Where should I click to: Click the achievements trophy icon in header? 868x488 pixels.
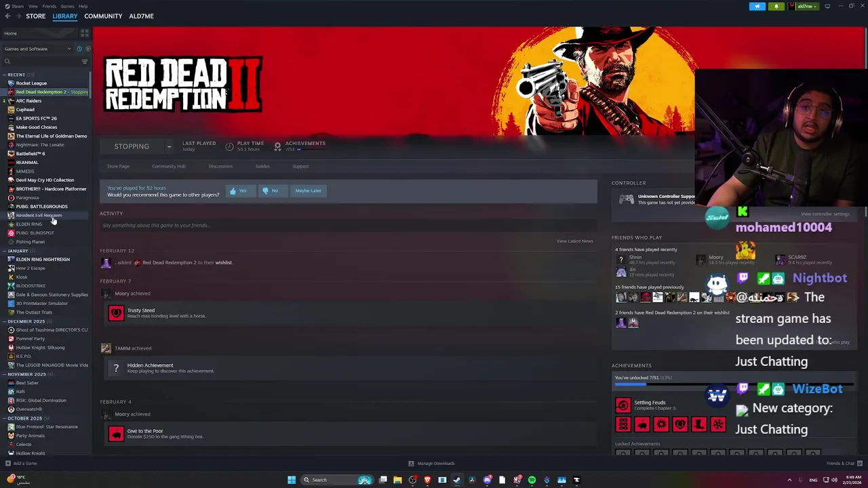[277, 146]
